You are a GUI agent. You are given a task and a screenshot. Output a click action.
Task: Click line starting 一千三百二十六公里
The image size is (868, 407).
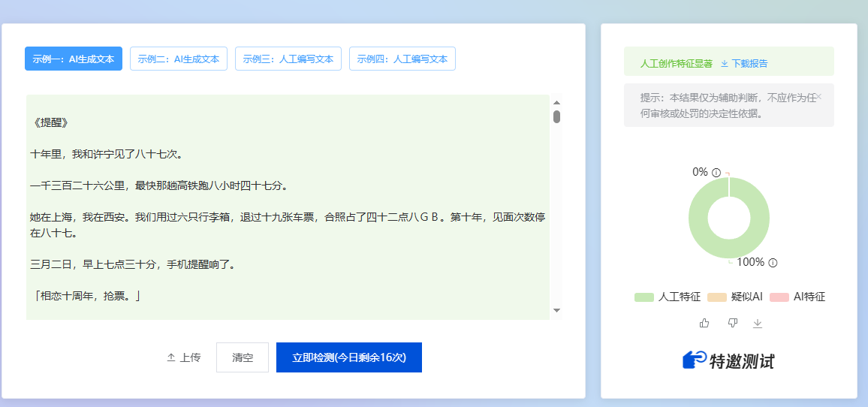159,185
